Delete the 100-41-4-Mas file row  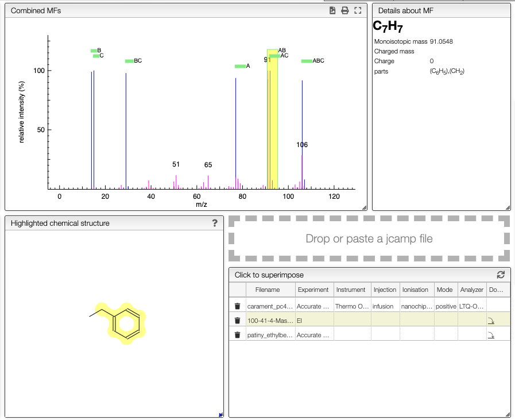[x=238, y=321]
